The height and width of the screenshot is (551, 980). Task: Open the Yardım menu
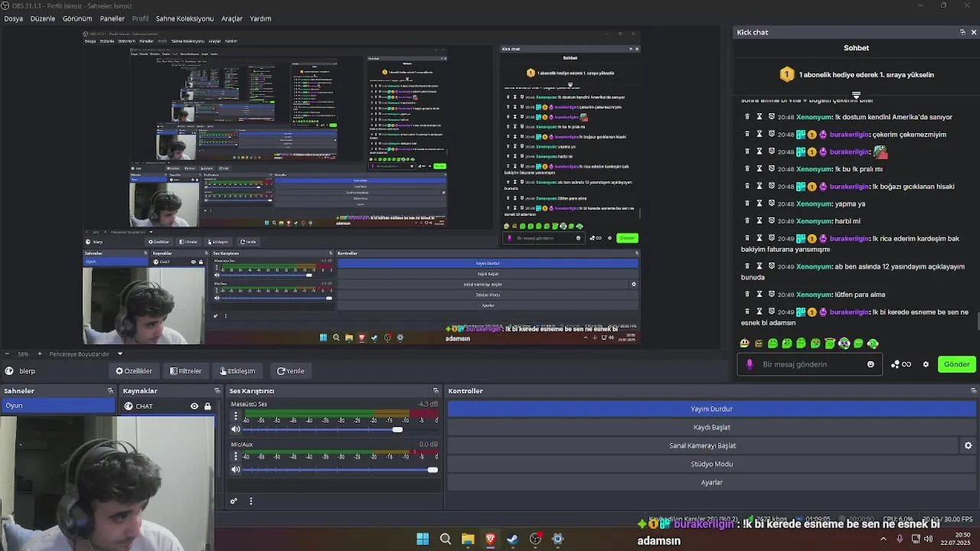tap(260, 18)
